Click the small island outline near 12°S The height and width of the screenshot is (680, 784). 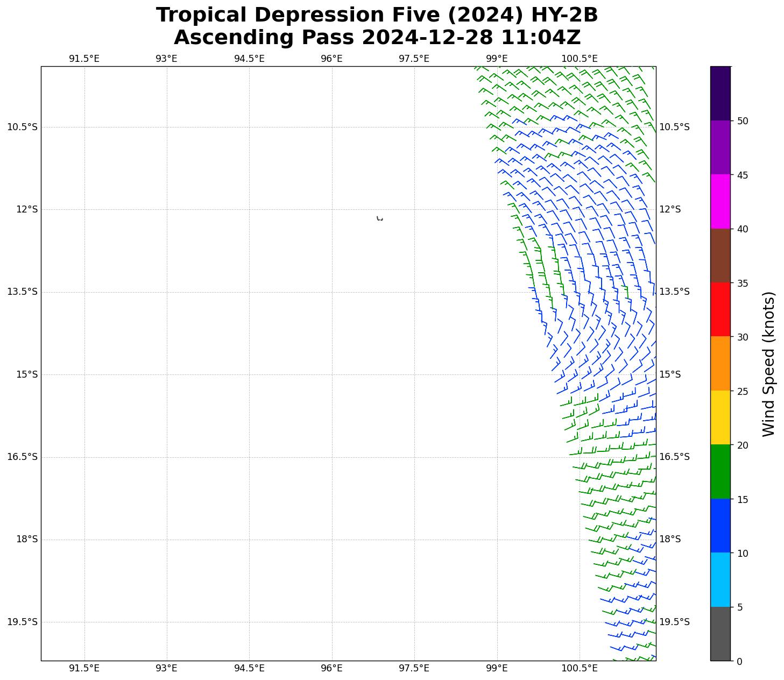[x=380, y=218]
